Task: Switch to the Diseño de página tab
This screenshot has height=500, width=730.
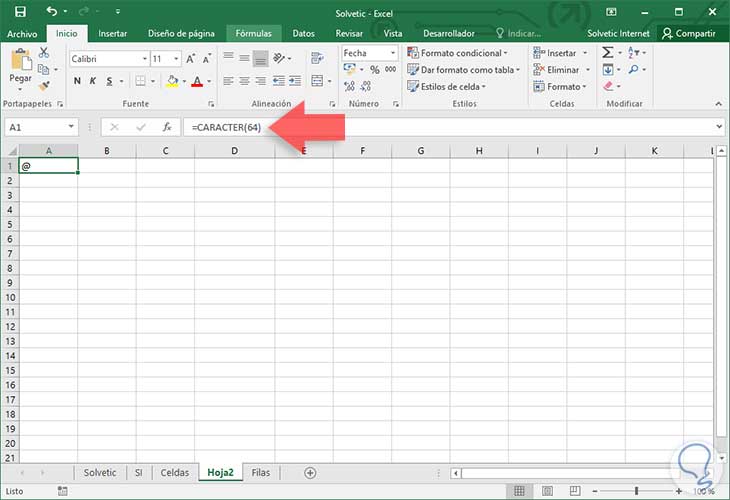Action: coord(181,34)
